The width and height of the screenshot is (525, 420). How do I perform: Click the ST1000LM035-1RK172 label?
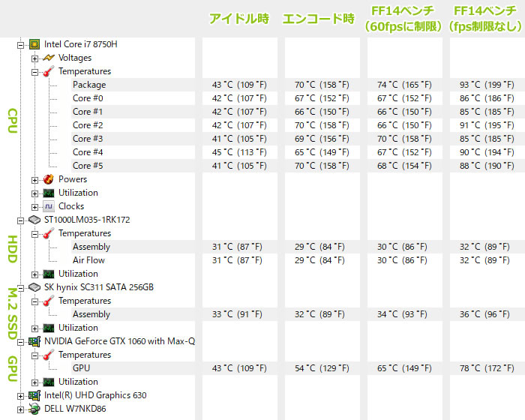click(87, 220)
